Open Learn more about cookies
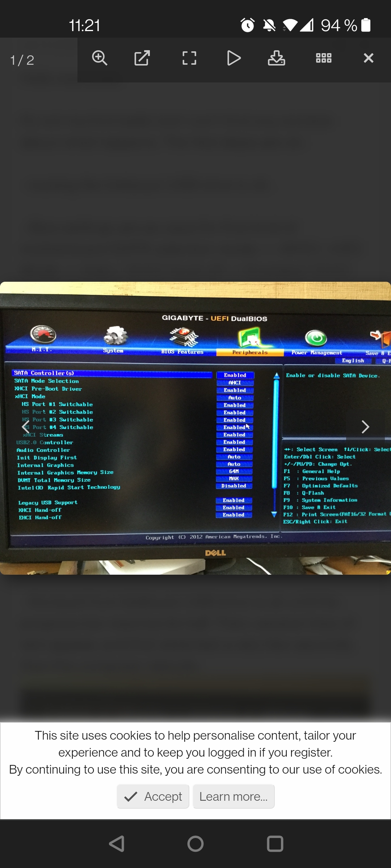 point(234,796)
